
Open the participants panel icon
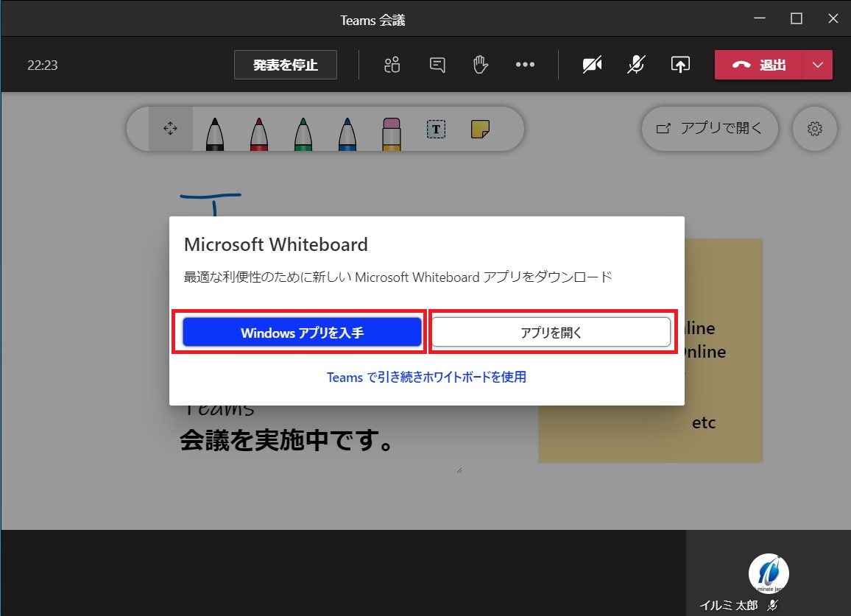coord(392,65)
